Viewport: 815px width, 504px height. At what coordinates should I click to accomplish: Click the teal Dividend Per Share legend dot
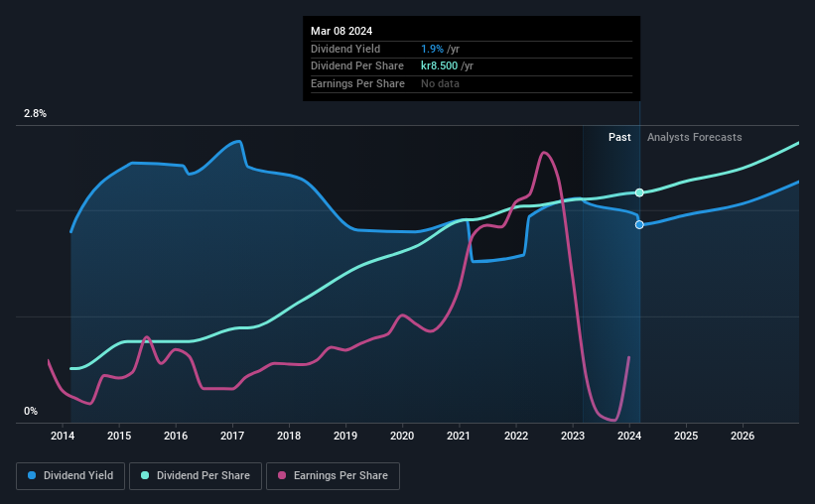[146, 476]
